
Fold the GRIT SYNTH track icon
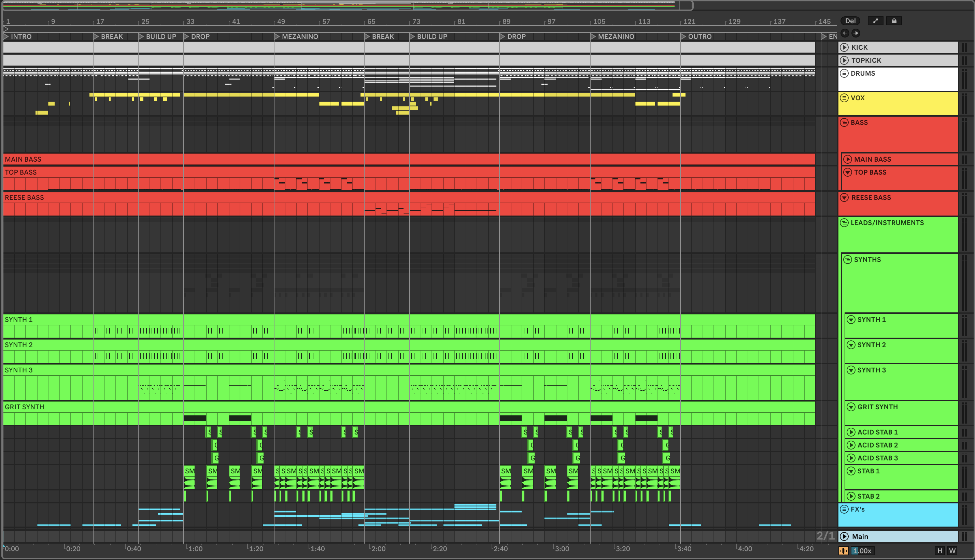click(851, 407)
